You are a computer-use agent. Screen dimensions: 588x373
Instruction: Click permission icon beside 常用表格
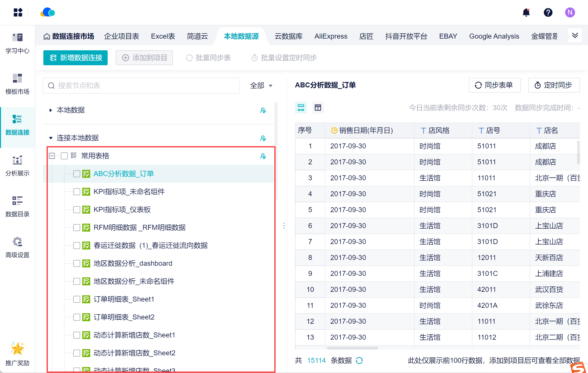point(263,156)
